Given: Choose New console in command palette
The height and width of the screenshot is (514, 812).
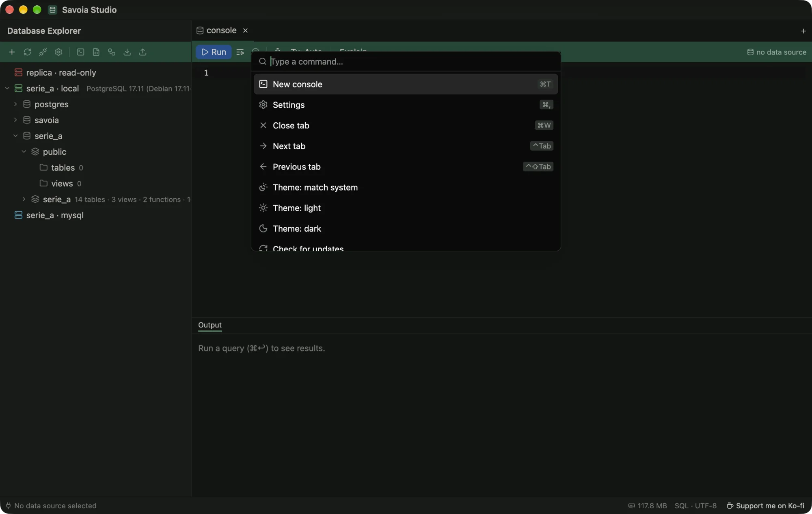Looking at the screenshot, I should [406, 84].
